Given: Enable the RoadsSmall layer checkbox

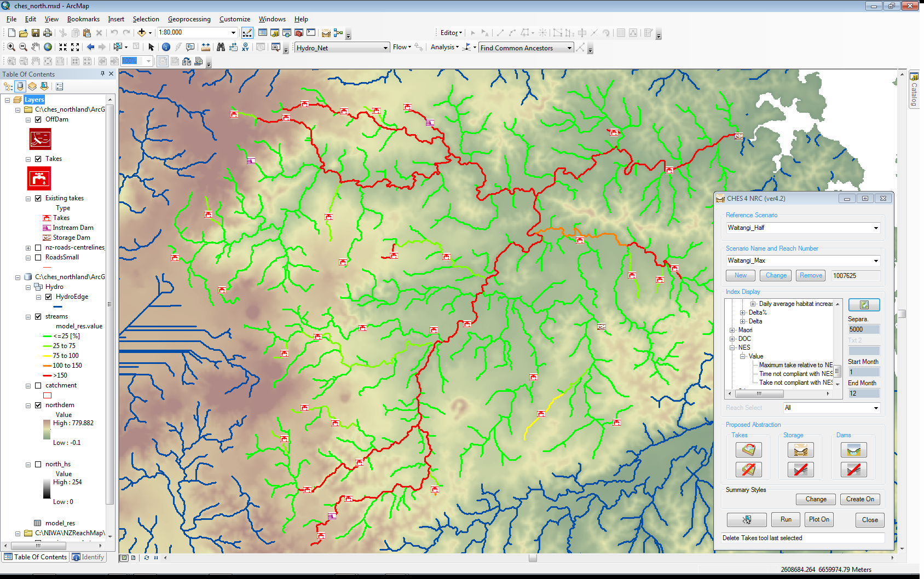Looking at the screenshot, I should click(x=38, y=257).
